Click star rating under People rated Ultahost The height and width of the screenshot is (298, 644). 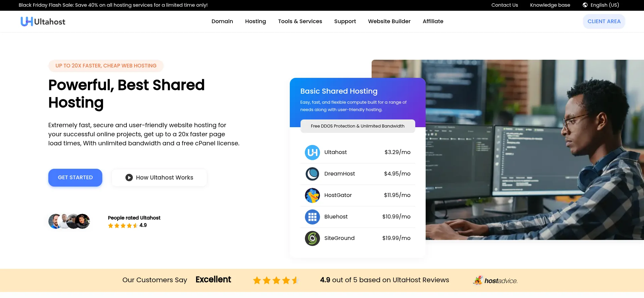[x=123, y=226]
